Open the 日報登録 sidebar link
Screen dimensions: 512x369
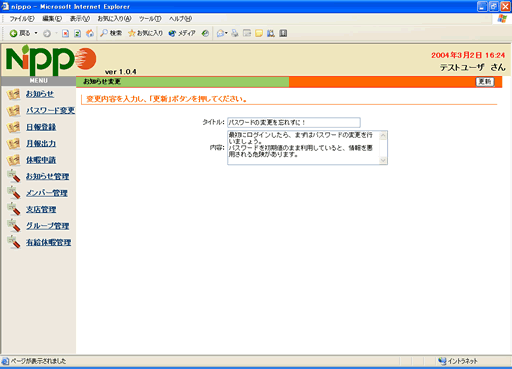point(41,127)
